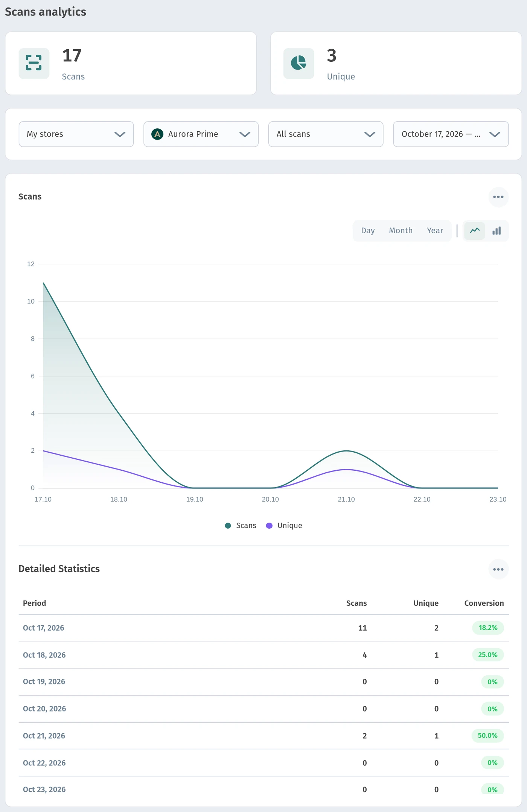Click the pie chart icon beside 3 Unique
This screenshot has width=527, height=812.
[299, 63]
